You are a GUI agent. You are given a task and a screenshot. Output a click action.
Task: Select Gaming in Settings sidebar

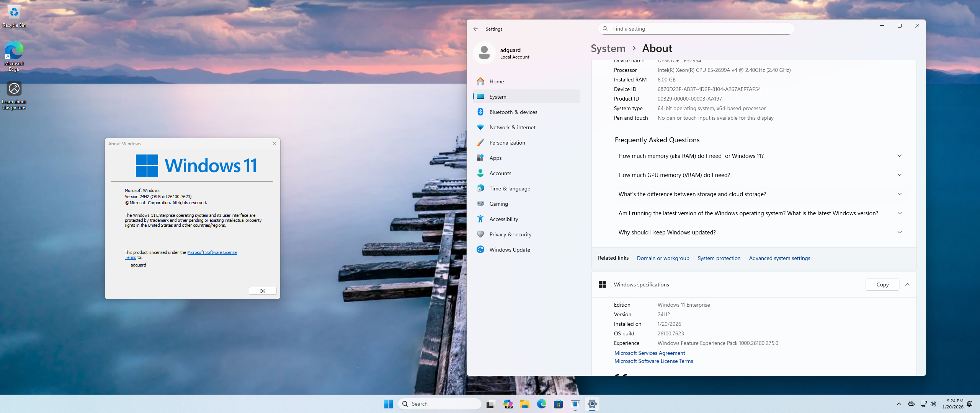click(498, 204)
